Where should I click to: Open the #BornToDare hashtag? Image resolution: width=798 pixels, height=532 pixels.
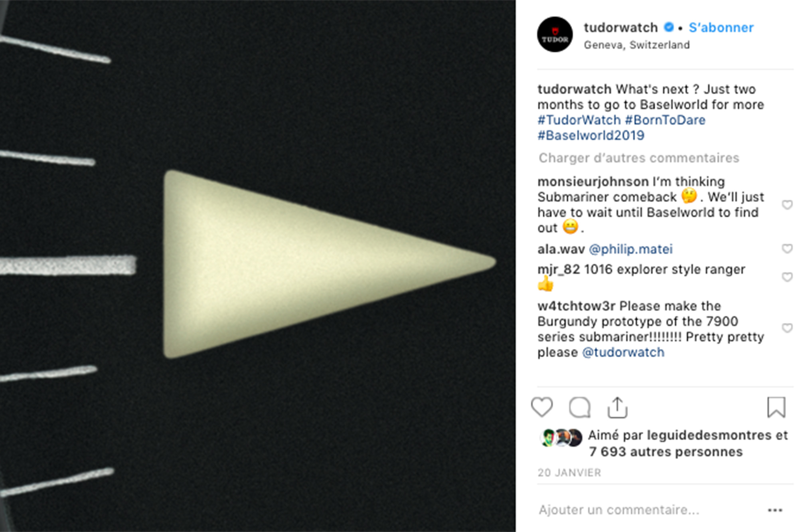[x=665, y=120]
